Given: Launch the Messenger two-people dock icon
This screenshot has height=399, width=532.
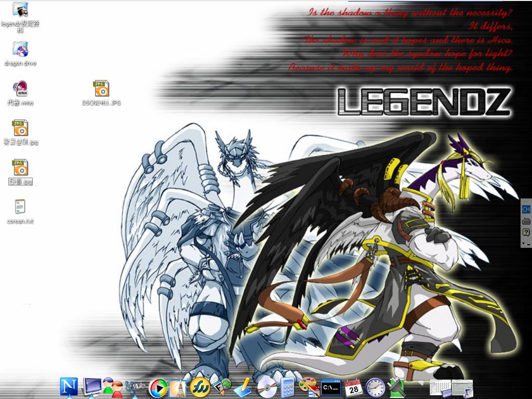Looking at the screenshot, I should 113,387.
